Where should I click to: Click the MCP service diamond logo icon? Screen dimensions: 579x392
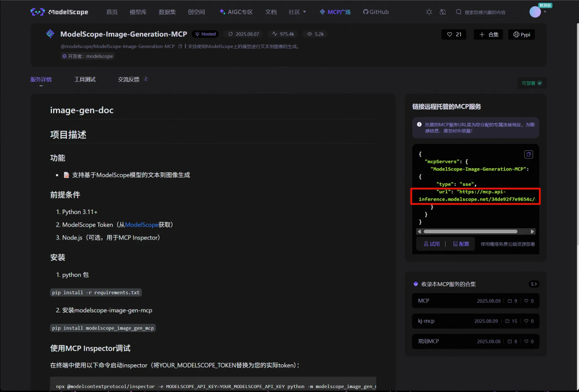(50, 34)
